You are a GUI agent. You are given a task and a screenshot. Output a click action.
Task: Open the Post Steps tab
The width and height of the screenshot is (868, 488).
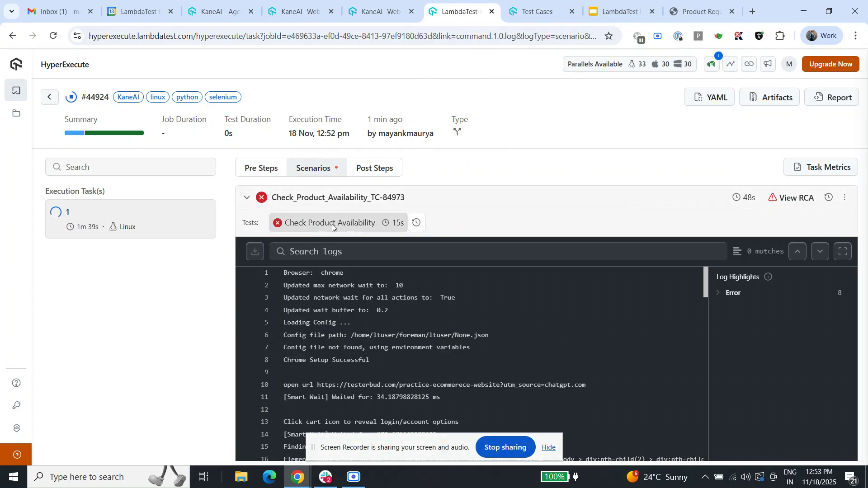[x=374, y=167]
